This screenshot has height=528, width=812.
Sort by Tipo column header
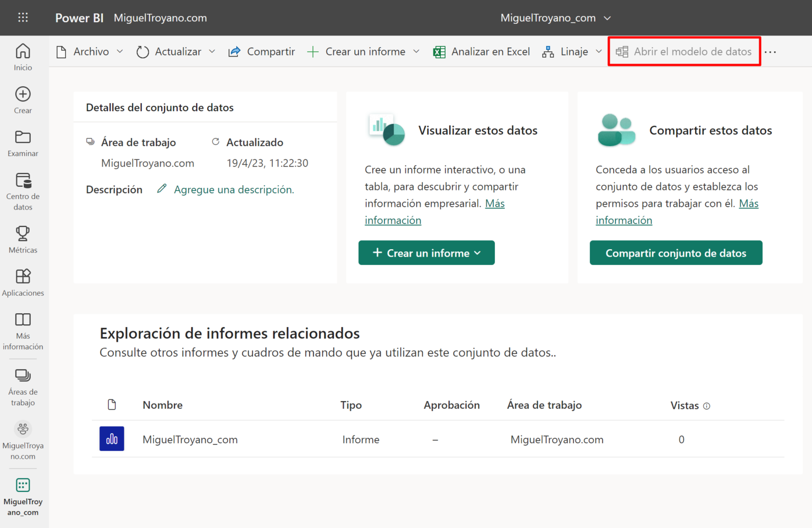[x=351, y=405]
